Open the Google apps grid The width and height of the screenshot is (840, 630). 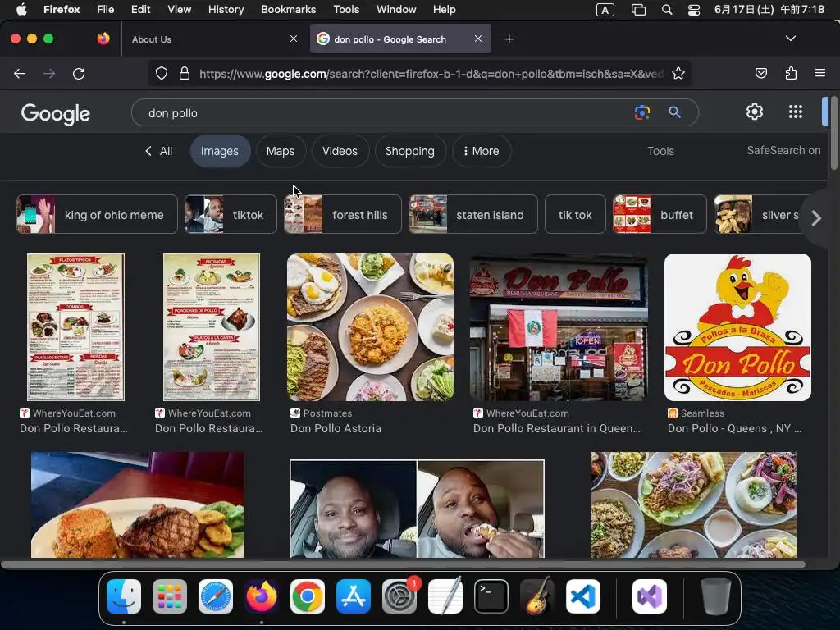pyautogui.click(x=796, y=112)
